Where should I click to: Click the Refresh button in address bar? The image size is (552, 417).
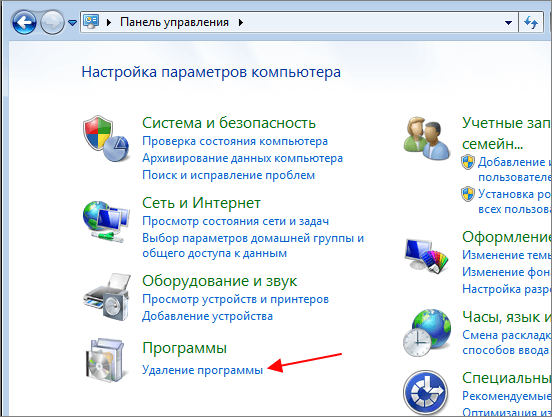pos(531,23)
